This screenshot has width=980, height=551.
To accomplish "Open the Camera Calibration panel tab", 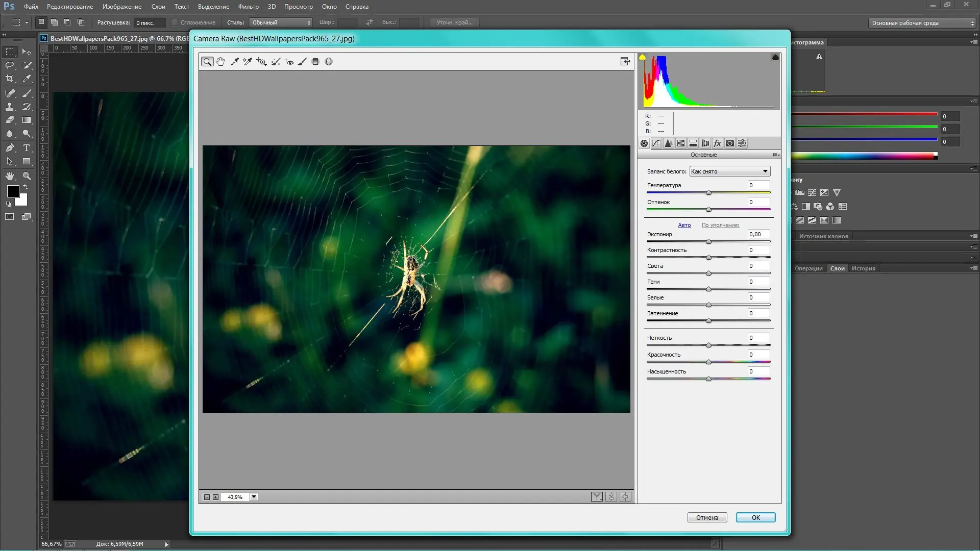I will tap(730, 143).
